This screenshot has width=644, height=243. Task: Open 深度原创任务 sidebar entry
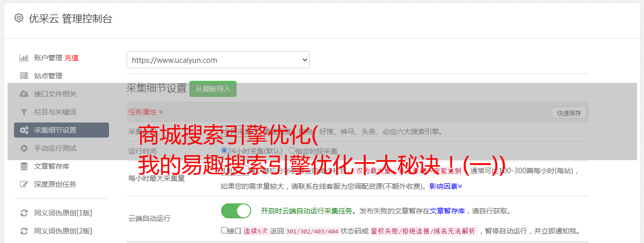[x=55, y=184]
